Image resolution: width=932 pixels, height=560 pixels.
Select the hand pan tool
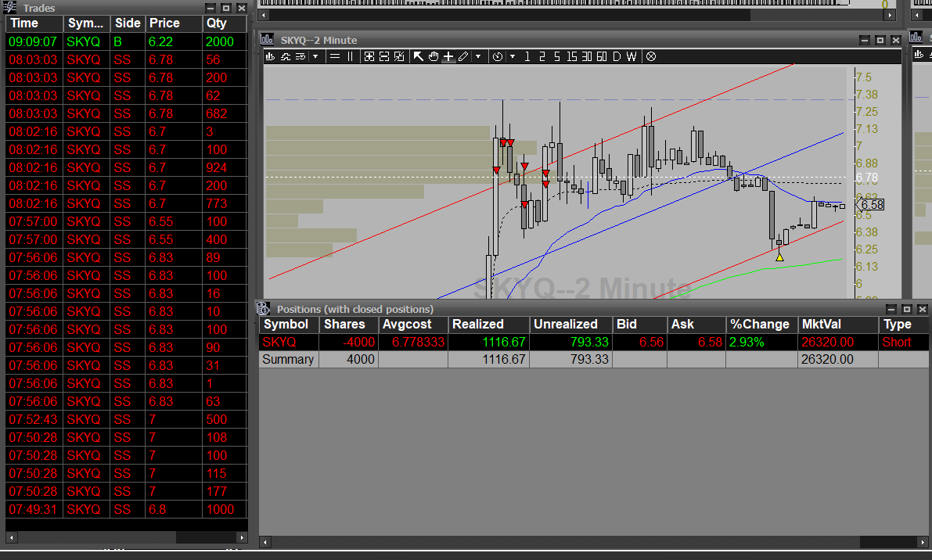coord(434,56)
